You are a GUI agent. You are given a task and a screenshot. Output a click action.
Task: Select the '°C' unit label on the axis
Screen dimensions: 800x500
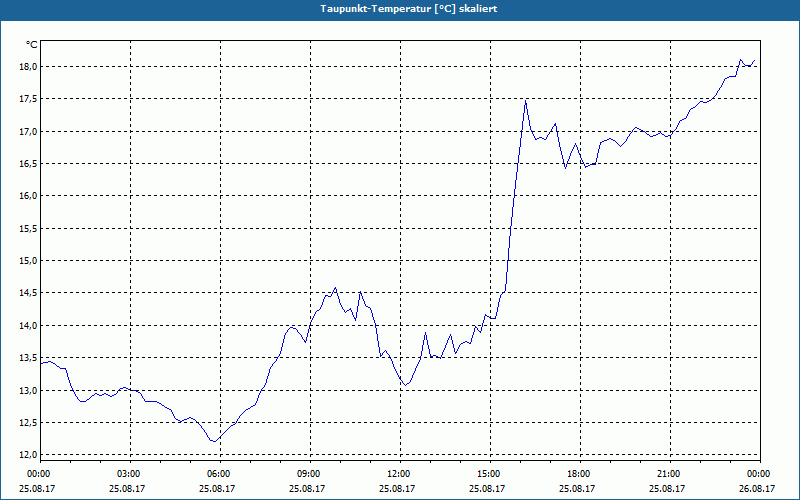32,45
